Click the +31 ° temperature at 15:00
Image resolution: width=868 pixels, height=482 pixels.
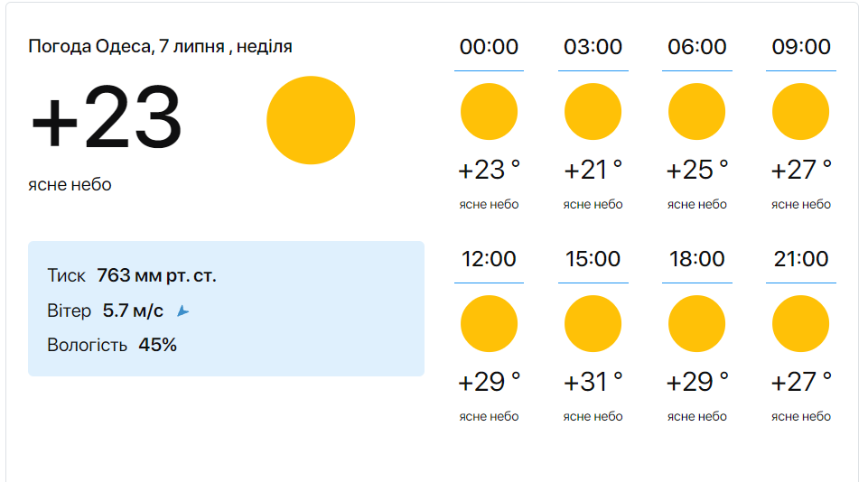[x=593, y=382]
